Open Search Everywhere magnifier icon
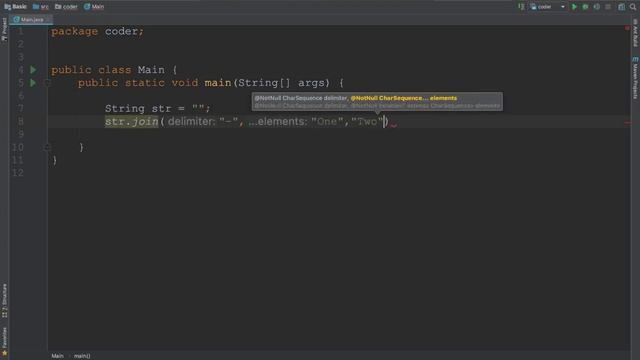 tap(633, 7)
